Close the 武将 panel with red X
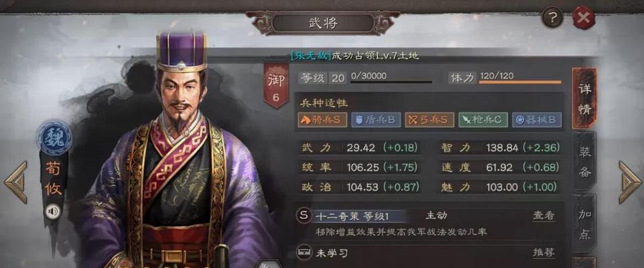This screenshot has width=644, height=268. [x=584, y=17]
